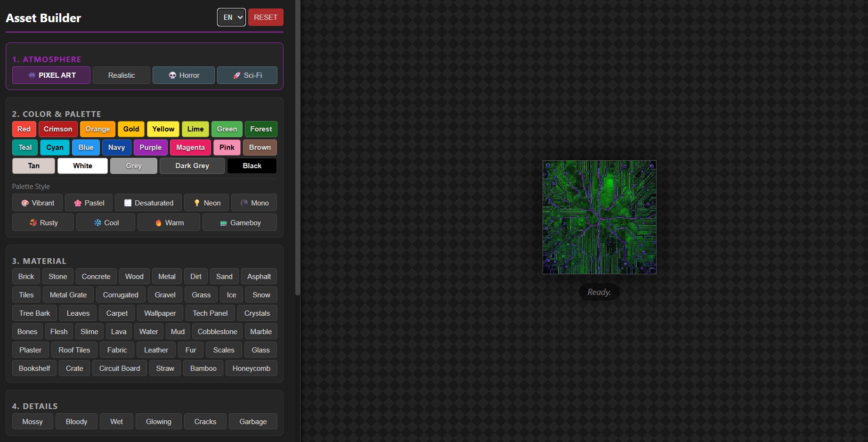
Task: Pick the Green color swatch
Action: pyautogui.click(x=227, y=129)
